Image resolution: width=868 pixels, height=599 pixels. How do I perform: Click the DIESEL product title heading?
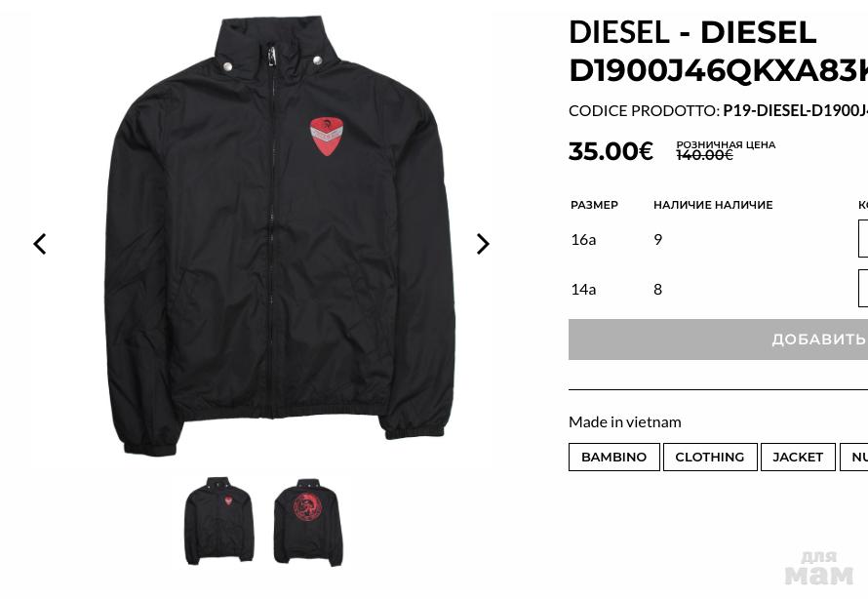click(x=718, y=51)
